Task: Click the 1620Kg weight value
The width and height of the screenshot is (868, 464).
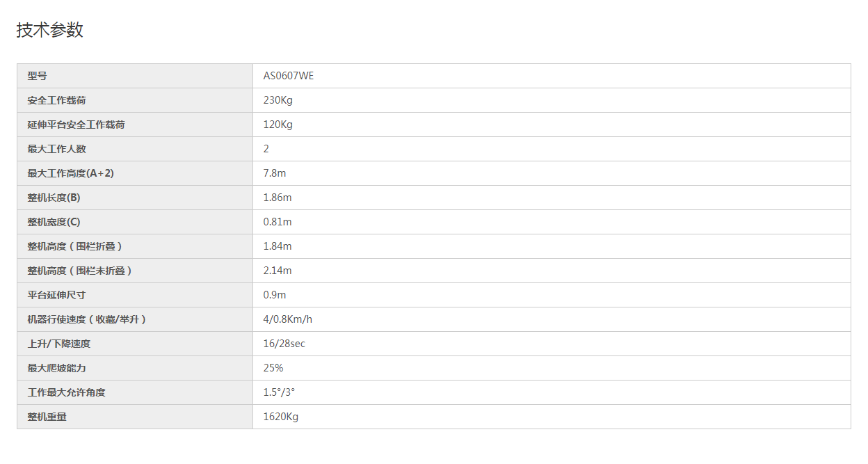Action: click(281, 417)
